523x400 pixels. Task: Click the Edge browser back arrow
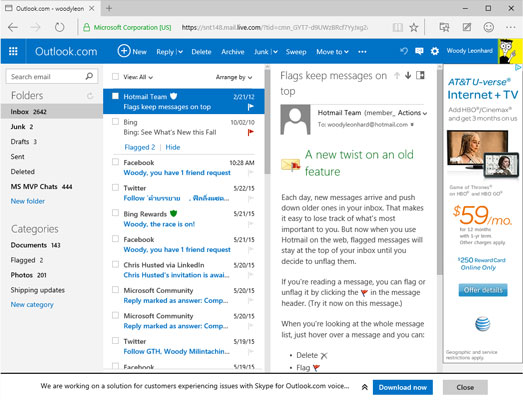pyautogui.click(x=13, y=27)
